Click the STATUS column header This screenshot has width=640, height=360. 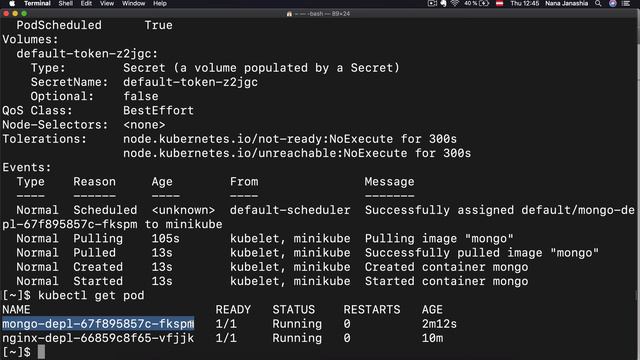[293, 309]
